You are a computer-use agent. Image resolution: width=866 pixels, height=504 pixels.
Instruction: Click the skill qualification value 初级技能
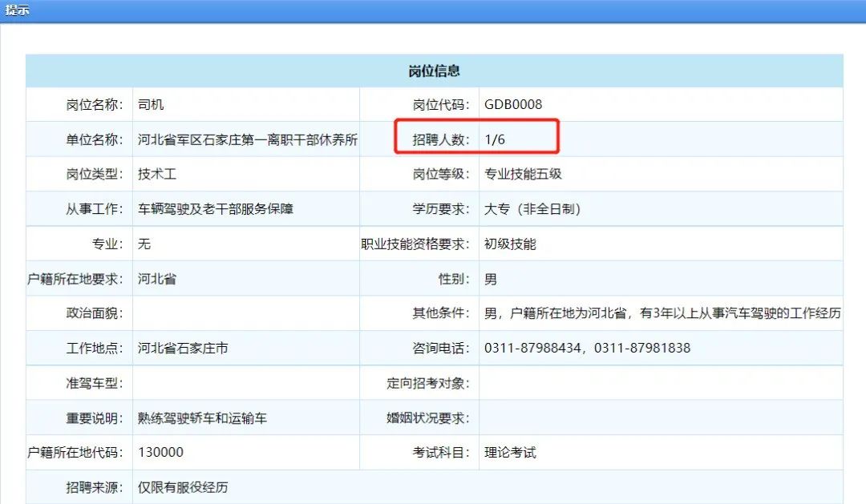click(x=510, y=244)
